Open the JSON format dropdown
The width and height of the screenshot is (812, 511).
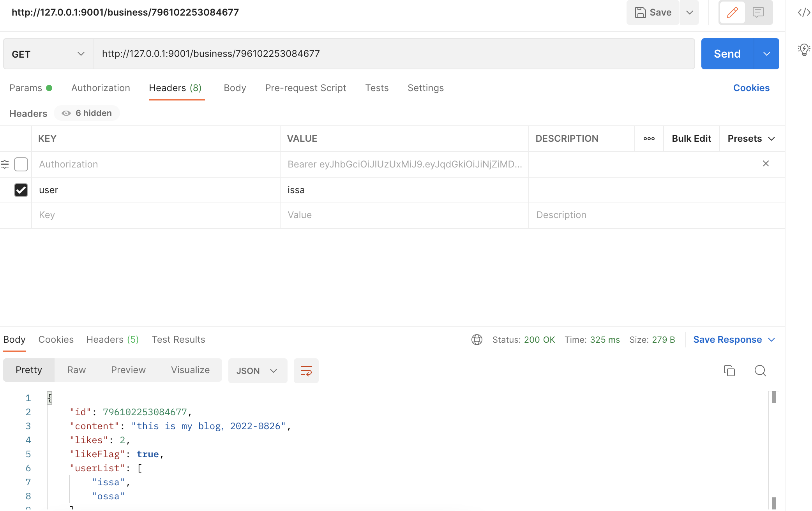pos(258,371)
